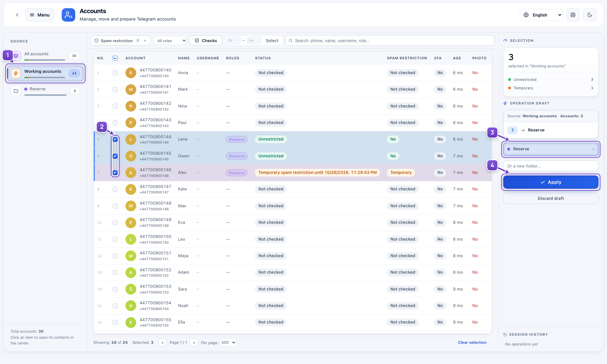Check the box for Kate's row

[115, 189]
